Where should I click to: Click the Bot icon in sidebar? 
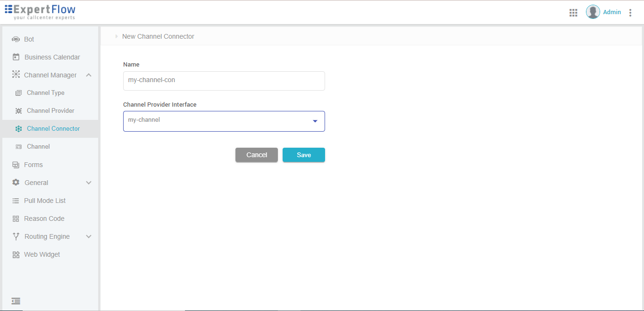pos(16,39)
